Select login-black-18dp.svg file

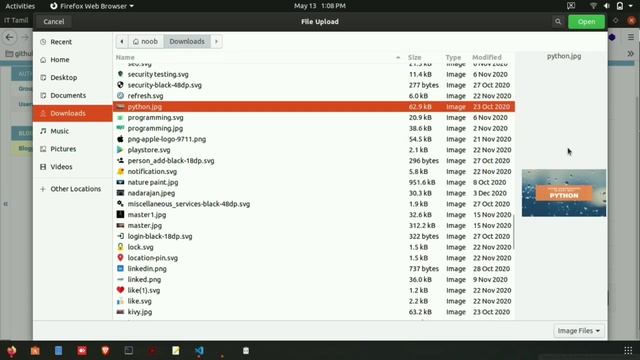pyautogui.click(x=313, y=236)
